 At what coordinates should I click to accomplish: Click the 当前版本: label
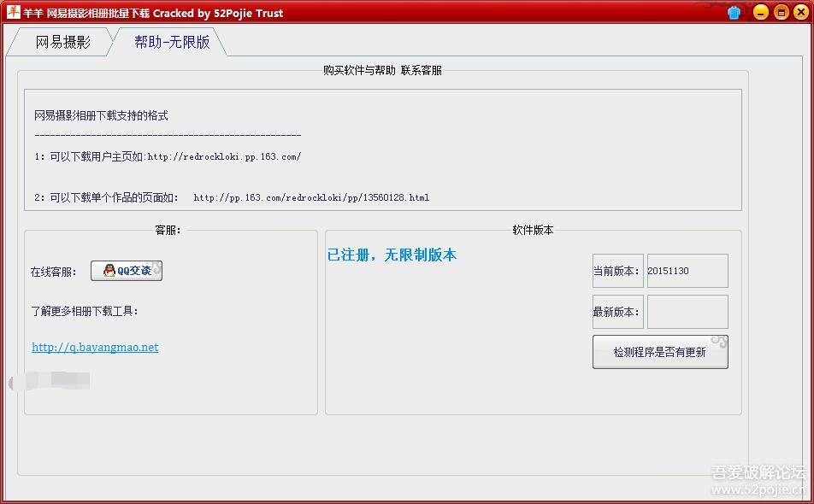click(616, 271)
